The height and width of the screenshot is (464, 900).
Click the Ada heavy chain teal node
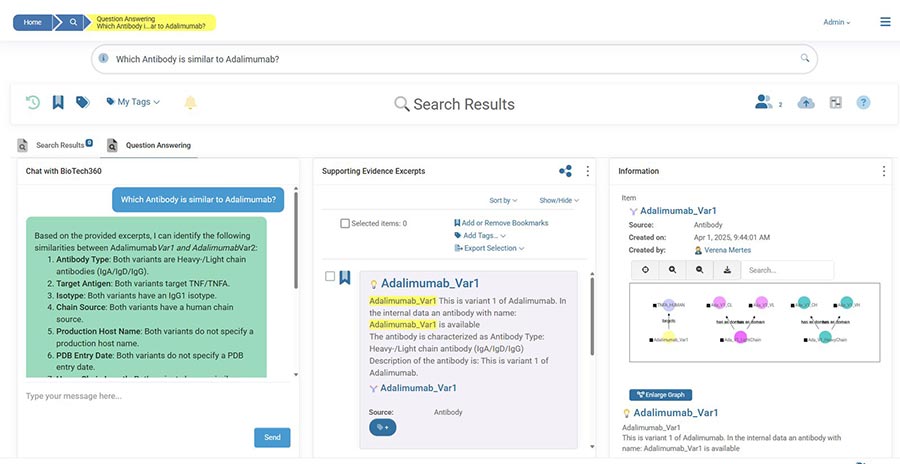(825, 338)
